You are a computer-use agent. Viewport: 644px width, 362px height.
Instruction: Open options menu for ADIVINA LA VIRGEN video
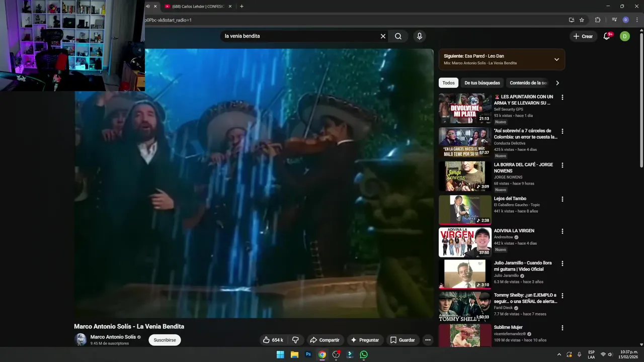[562, 231]
